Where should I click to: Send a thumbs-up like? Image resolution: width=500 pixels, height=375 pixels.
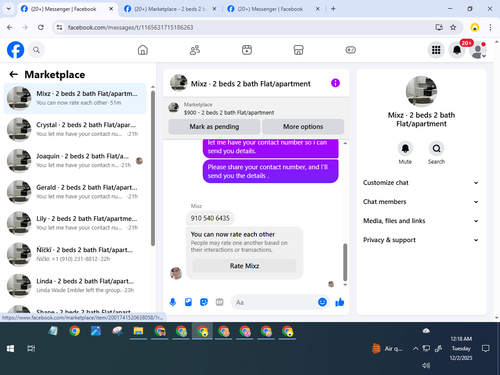tap(340, 302)
